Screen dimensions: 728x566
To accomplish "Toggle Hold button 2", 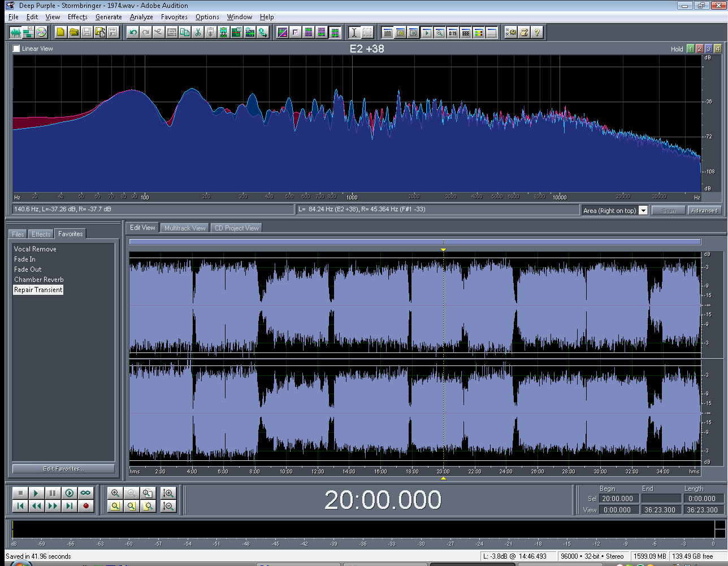I will (699, 49).
